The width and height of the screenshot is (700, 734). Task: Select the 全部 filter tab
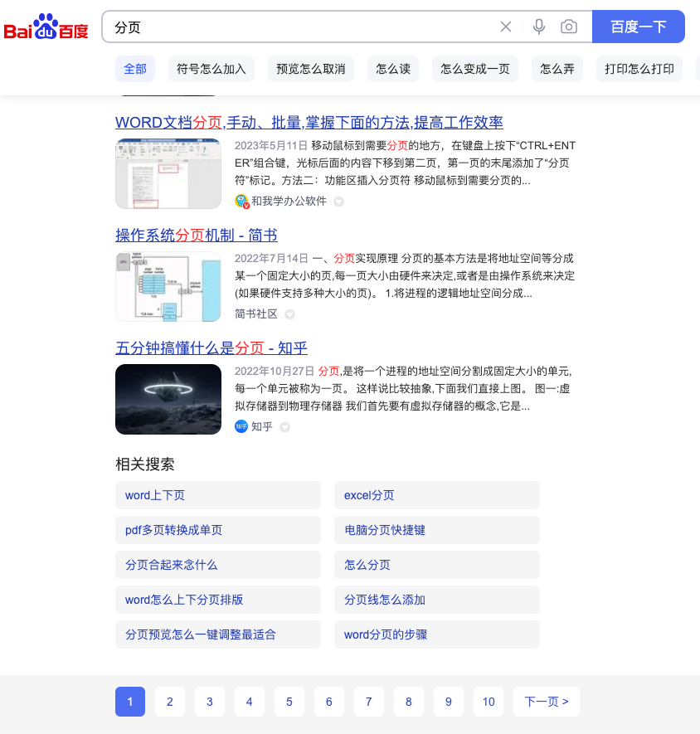(135, 69)
